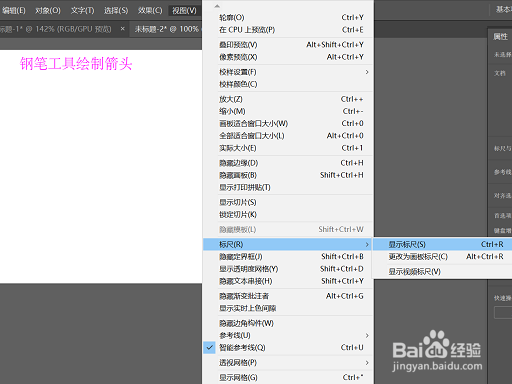512x384 pixels.
Task: Switch to the 142% RGB/GPU document tab
Action: 57,29
